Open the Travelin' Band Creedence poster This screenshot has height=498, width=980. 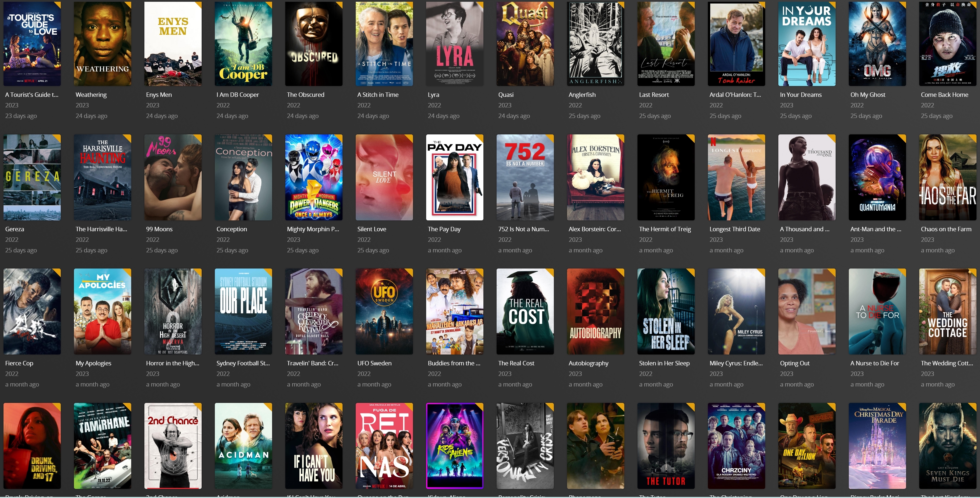[314, 312]
